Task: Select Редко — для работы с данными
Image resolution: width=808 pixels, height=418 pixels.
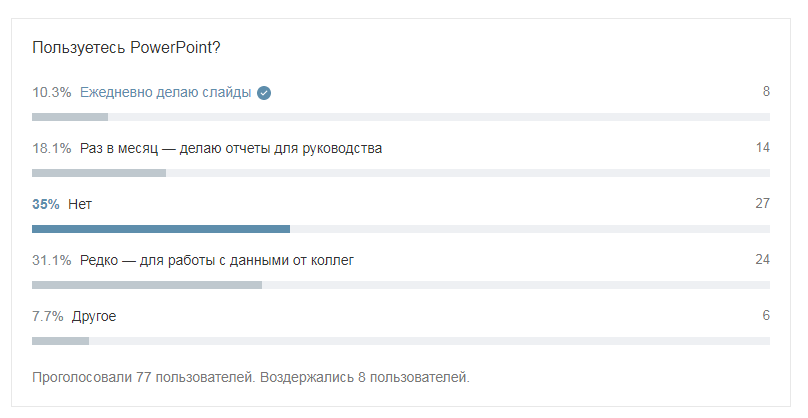Action: [217, 260]
